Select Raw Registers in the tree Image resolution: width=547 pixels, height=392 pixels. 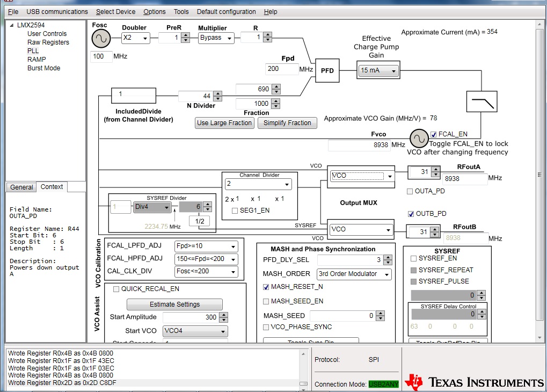tap(48, 42)
